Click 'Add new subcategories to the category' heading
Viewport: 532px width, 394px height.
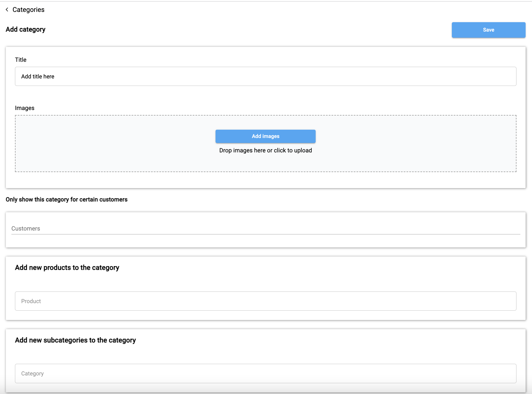75,340
